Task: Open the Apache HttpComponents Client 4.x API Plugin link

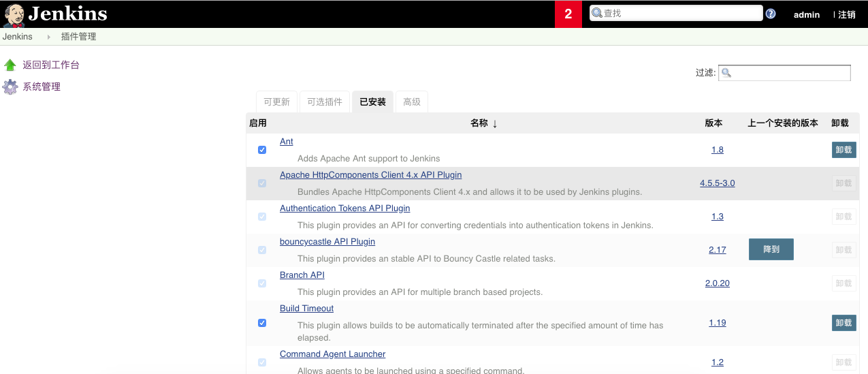Action: pos(371,175)
